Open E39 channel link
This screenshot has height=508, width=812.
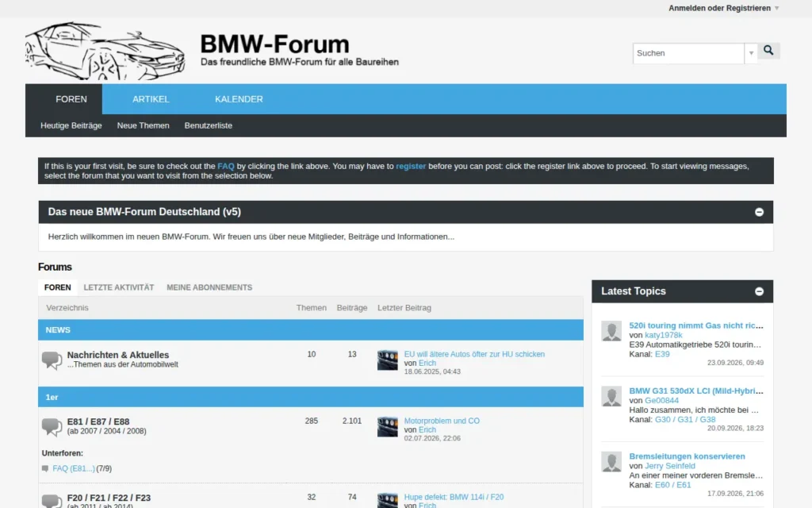pos(662,355)
